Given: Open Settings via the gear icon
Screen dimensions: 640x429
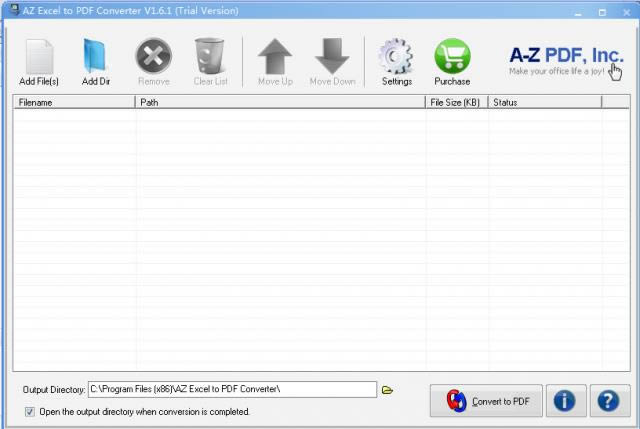Looking at the screenshot, I should 396,56.
